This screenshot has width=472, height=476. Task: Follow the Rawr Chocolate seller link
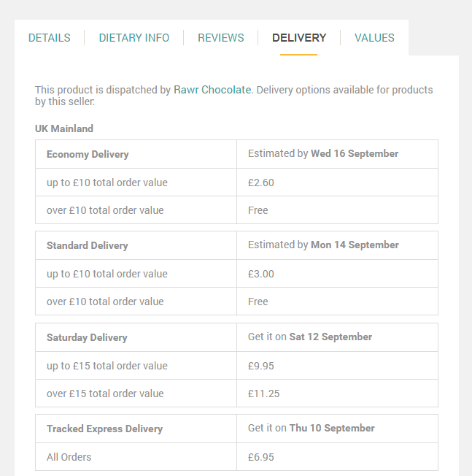coord(212,90)
